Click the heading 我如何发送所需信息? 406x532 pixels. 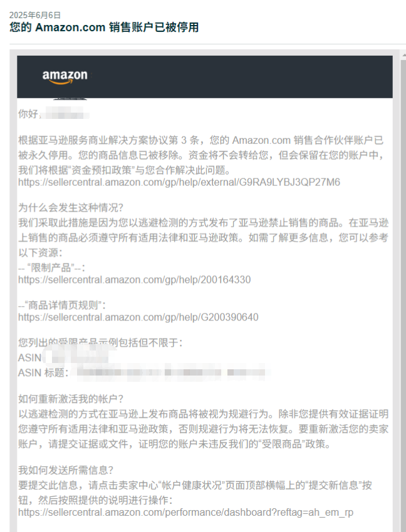66,470
